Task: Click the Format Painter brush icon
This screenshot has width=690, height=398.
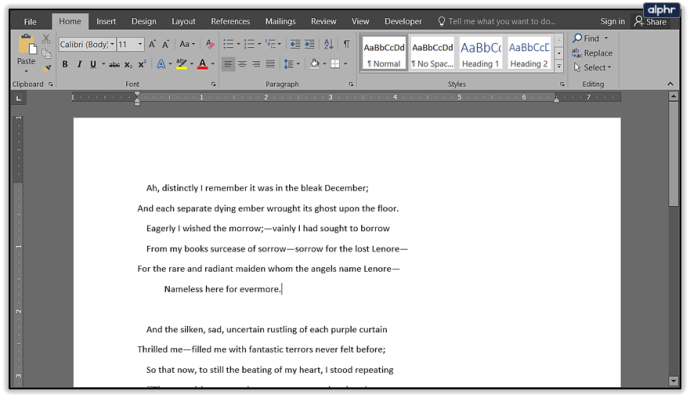Action: coord(47,68)
